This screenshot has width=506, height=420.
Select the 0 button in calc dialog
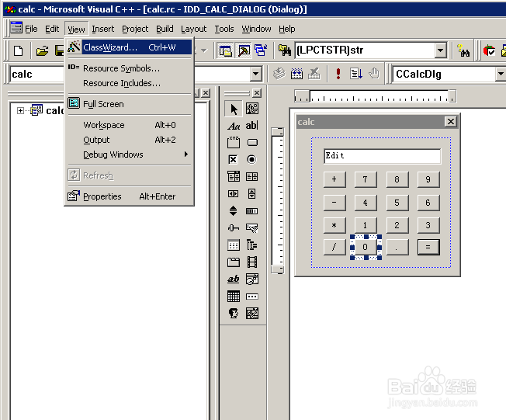coord(366,247)
